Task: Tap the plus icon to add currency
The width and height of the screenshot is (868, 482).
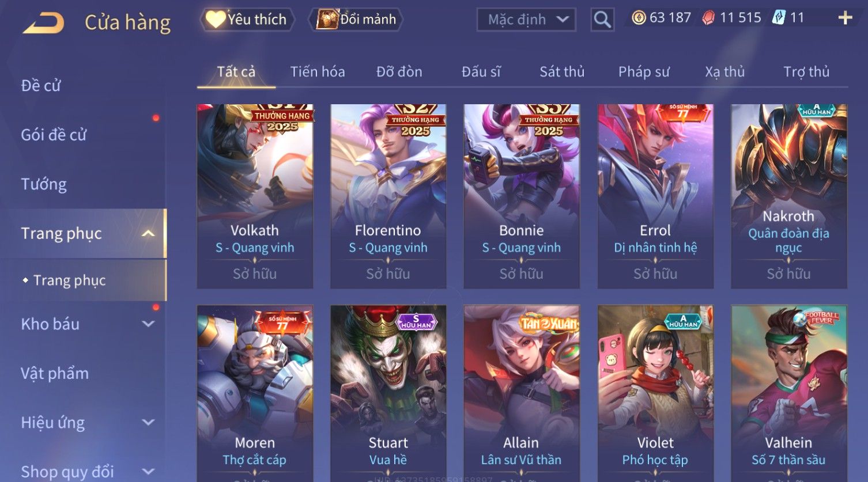Action: point(845,18)
